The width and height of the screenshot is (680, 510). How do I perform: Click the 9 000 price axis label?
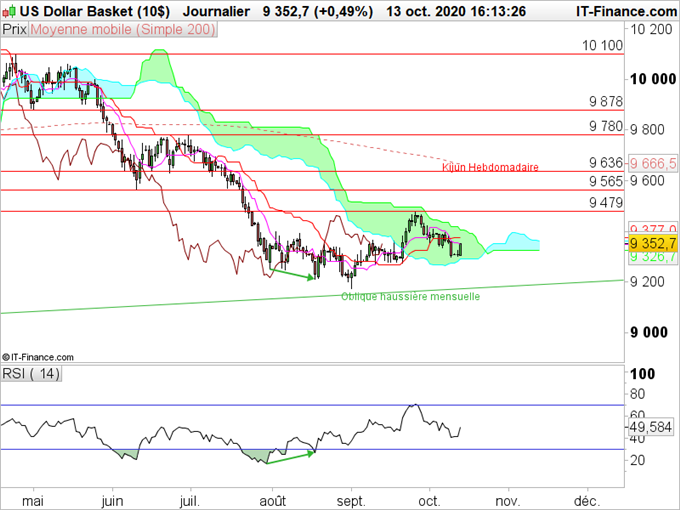tap(649, 332)
